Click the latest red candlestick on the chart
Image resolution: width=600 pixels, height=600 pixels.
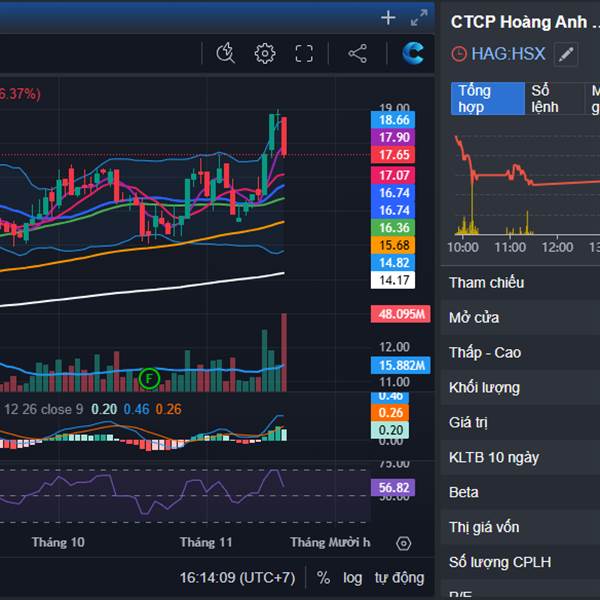coord(284,136)
